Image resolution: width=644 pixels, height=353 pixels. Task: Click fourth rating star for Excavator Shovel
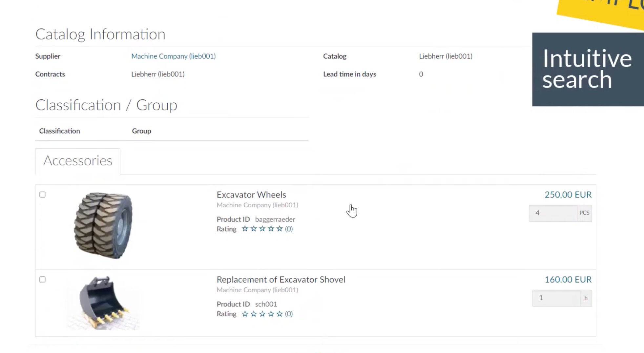pos(271,314)
